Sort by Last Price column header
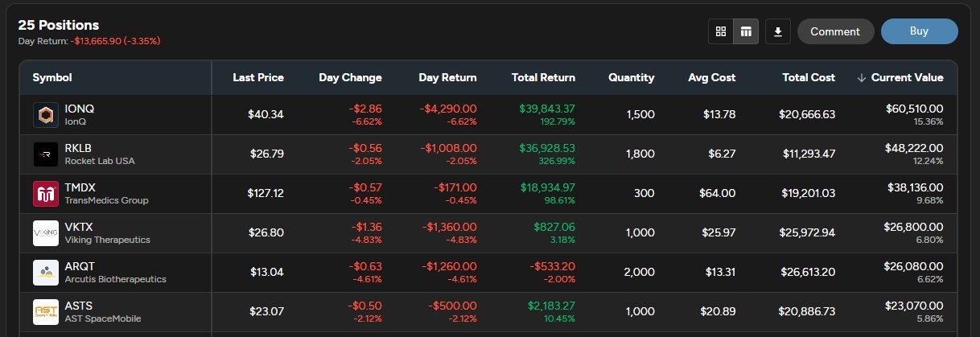The height and width of the screenshot is (337, 980). (258, 78)
